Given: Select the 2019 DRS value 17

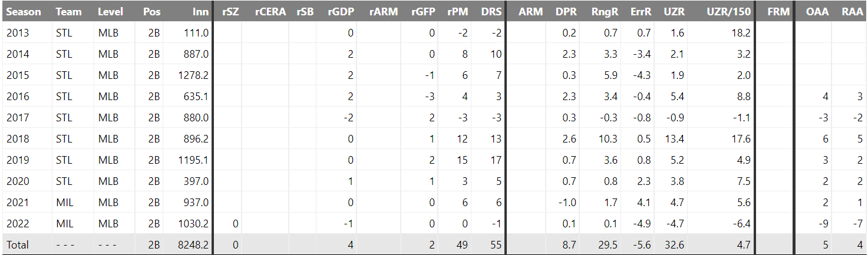Looking at the screenshot, I should click(496, 160).
